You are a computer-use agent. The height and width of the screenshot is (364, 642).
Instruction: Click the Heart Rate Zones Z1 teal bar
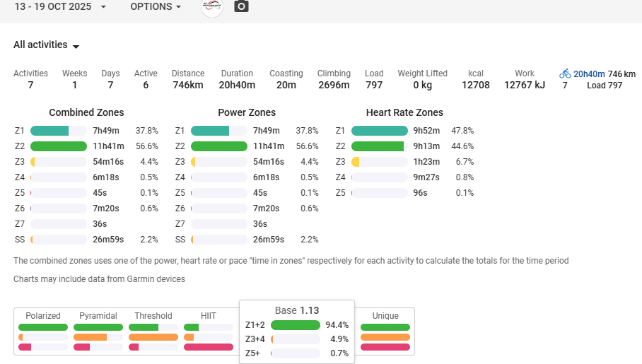tap(380, 131)
